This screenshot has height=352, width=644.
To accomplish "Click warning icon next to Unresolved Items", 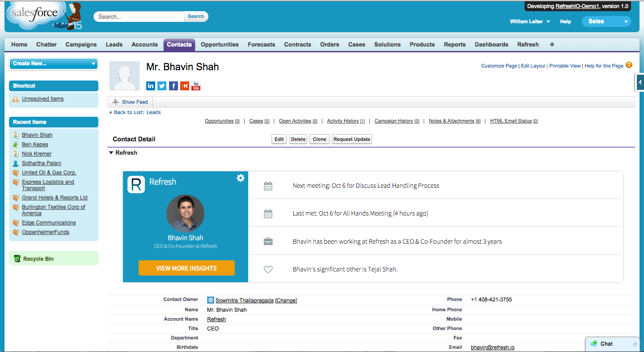I will [x=16, y=99].
